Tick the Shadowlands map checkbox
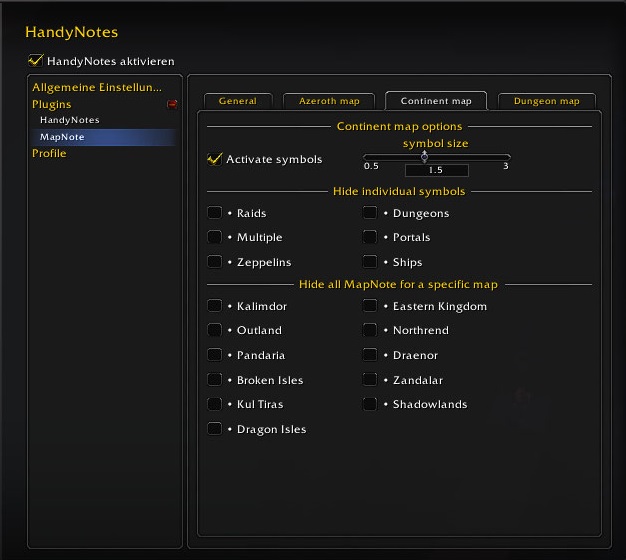Screen dimensions: 626x560 pyautogui.click(x=370, y=404)
